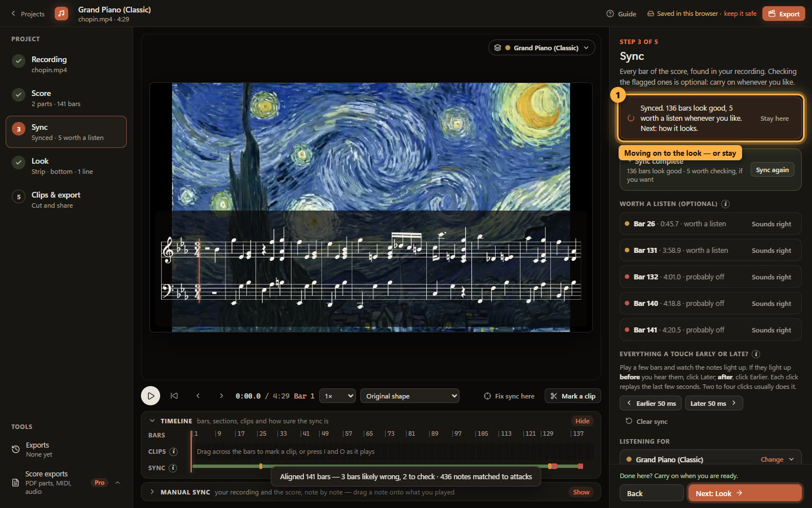Screen dimensions: 812x508
Task: Click the orange music note app icon
Action: click(x=61, y=14)
